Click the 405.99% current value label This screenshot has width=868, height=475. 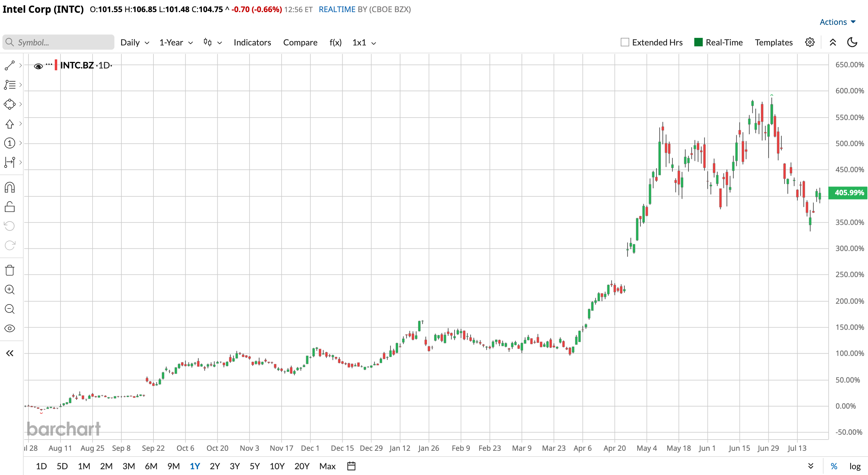pos(848,193)
